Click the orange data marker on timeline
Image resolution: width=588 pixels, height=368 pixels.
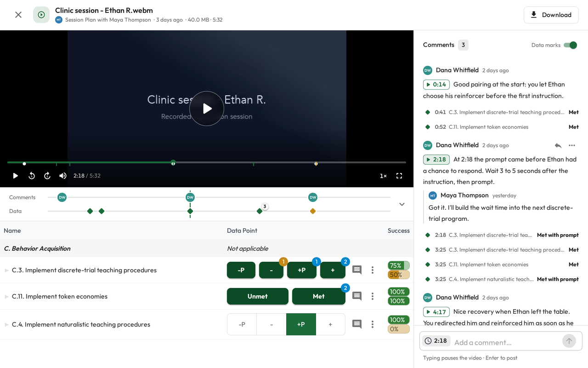pos(313,211)
